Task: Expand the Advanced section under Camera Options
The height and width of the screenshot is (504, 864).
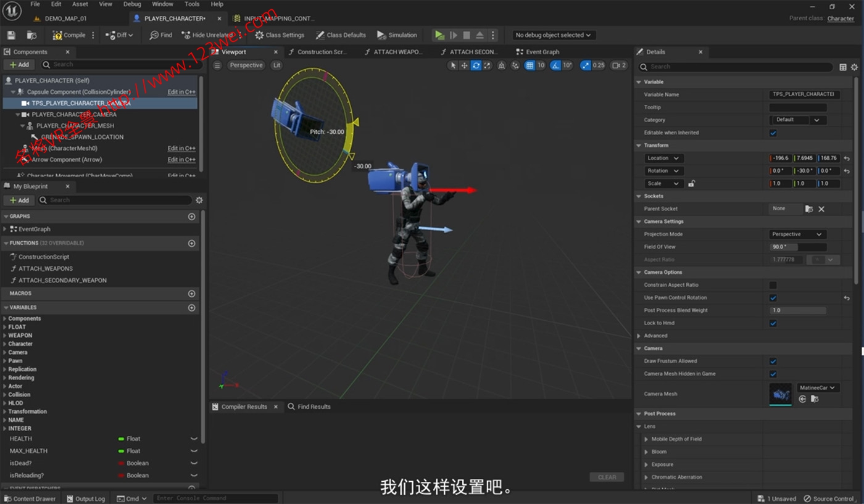Action: click(641, 335)
